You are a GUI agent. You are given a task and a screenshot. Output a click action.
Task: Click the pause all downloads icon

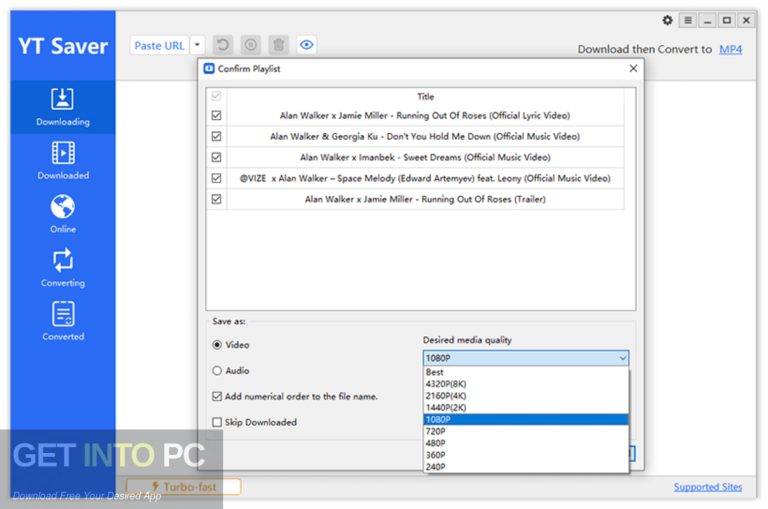pyautogui.click(x=251, y=45)
